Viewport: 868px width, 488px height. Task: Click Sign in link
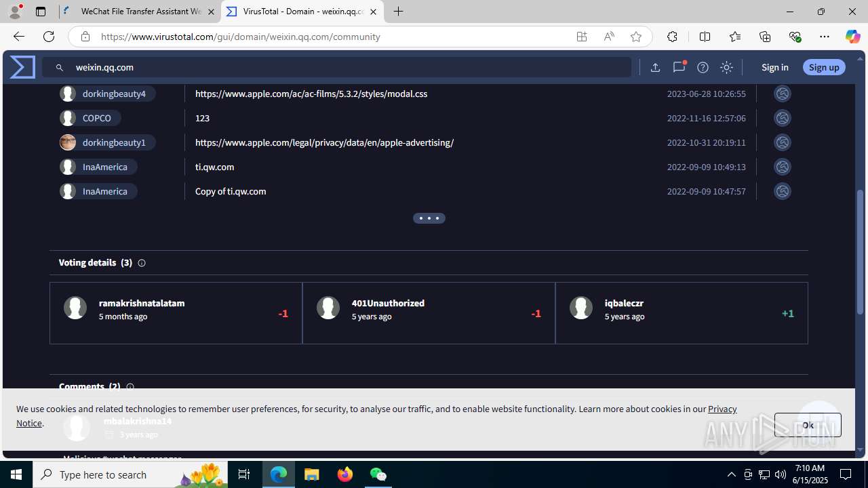tap(774, 67)
